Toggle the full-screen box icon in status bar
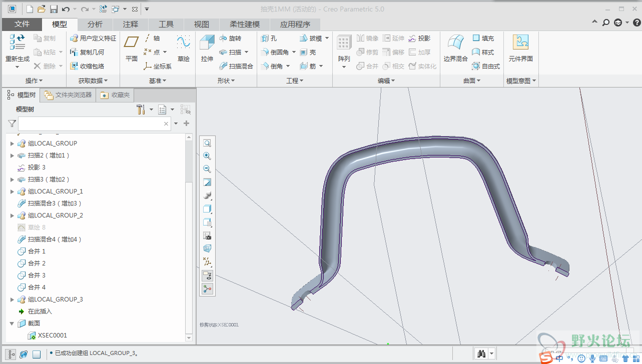This screenshot has height=364, width=642. [37, 354]
